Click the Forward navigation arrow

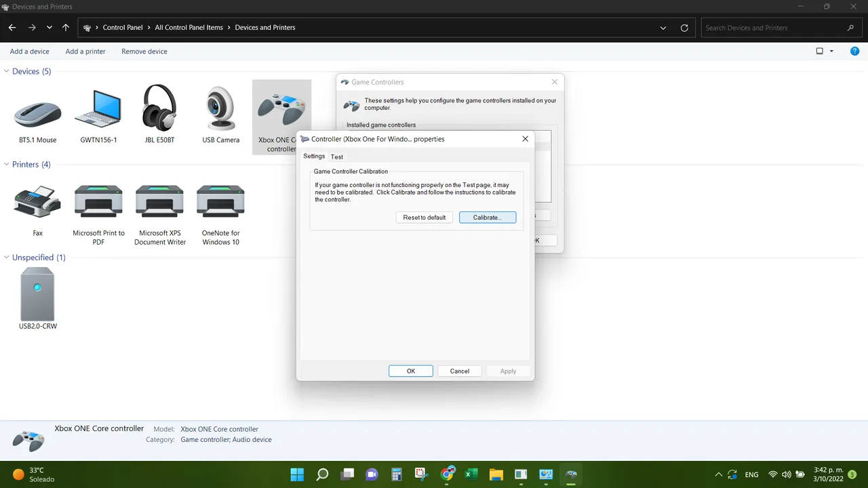tap(32, 28)
